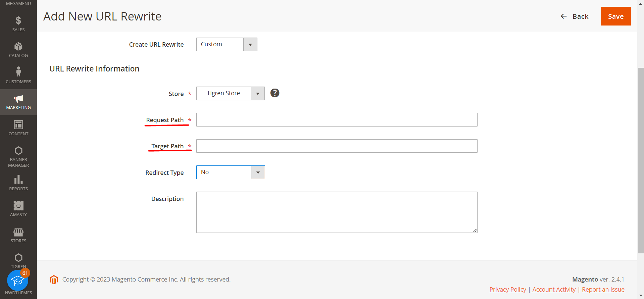Select the Marketing megaphone icon
644x299 pixels.
18,99
